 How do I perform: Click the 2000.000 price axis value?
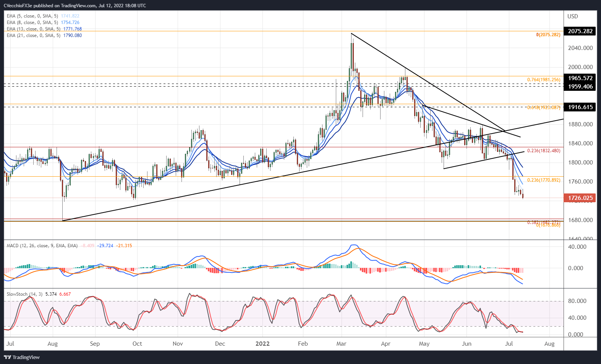tap(580, 67)
